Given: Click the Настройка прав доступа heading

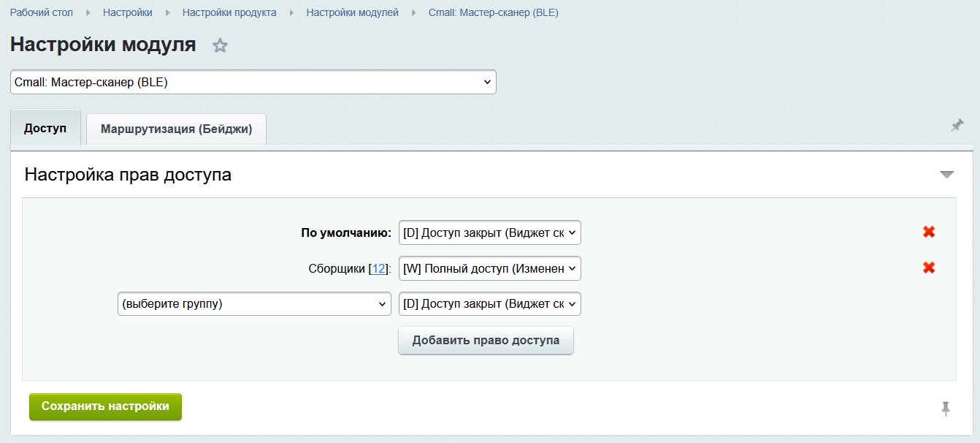Looking at the screenshot, I should pyautogui.click(x=128, y=175).
